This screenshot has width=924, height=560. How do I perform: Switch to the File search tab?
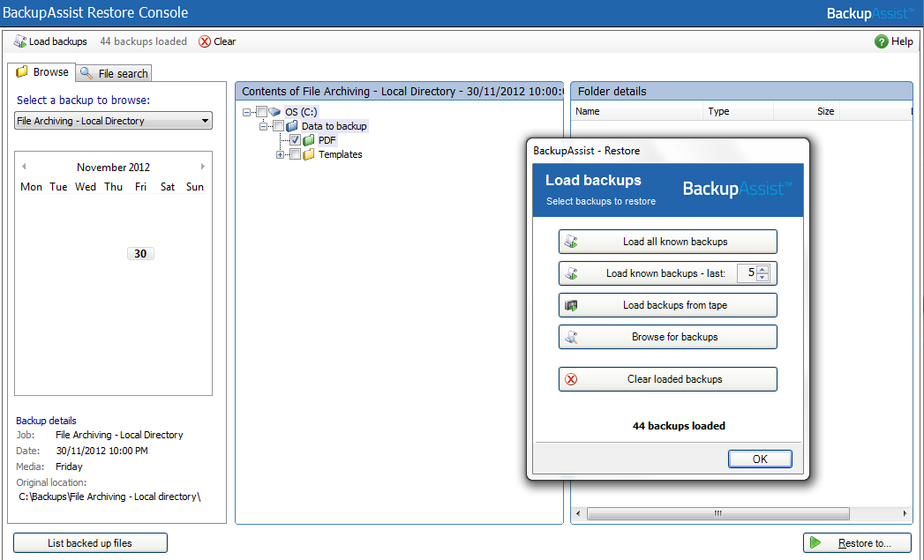click(115, 73)
